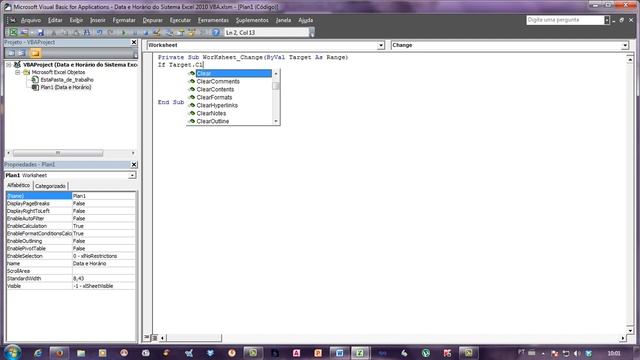Switch to the Alfabético properties tab
The image size is (640, 360).
point(19,185)
